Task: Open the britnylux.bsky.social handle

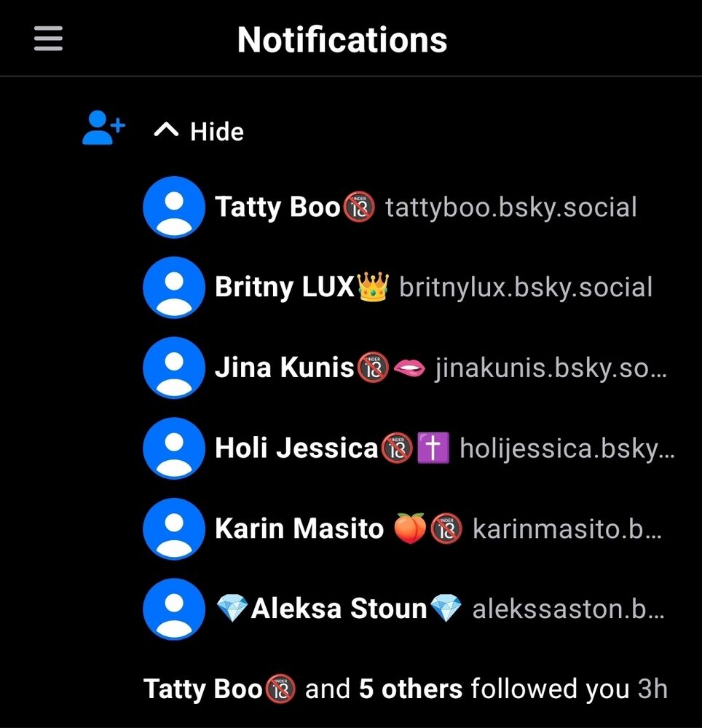Action: (x=526, y=288)
